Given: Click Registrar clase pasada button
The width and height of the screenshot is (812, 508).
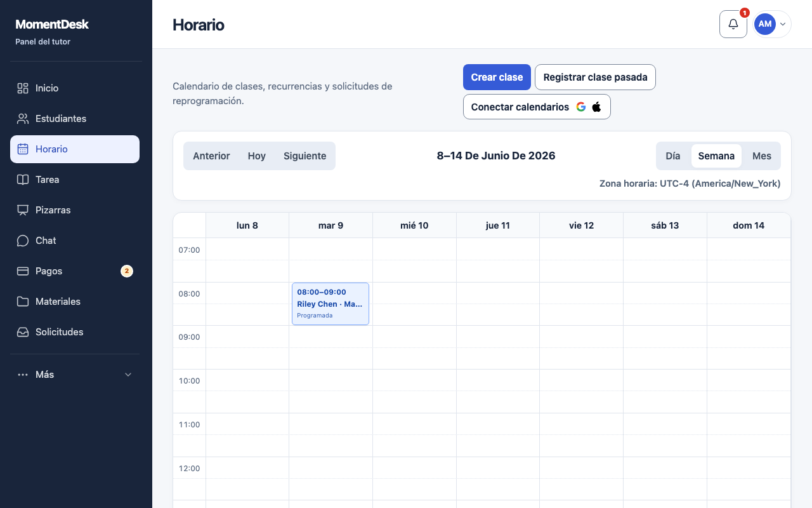Looking at the screenshot, I should [595, 77].
